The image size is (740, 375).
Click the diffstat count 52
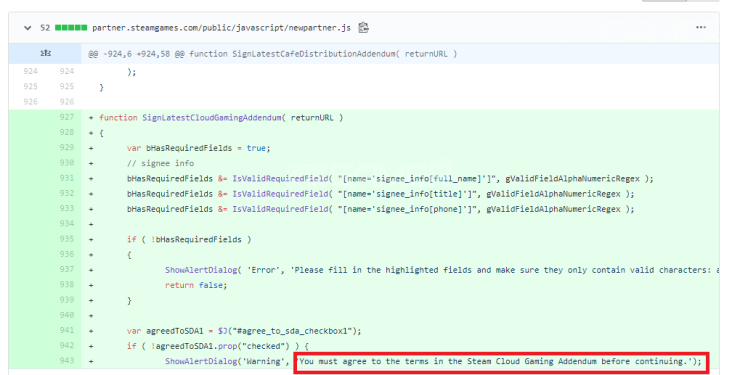pyautogui.click(x=45, y=28)
